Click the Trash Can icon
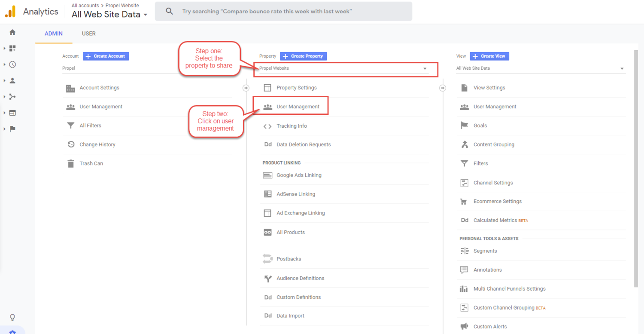The height and width of the screenshot is (334, 644). pos(70,163)
